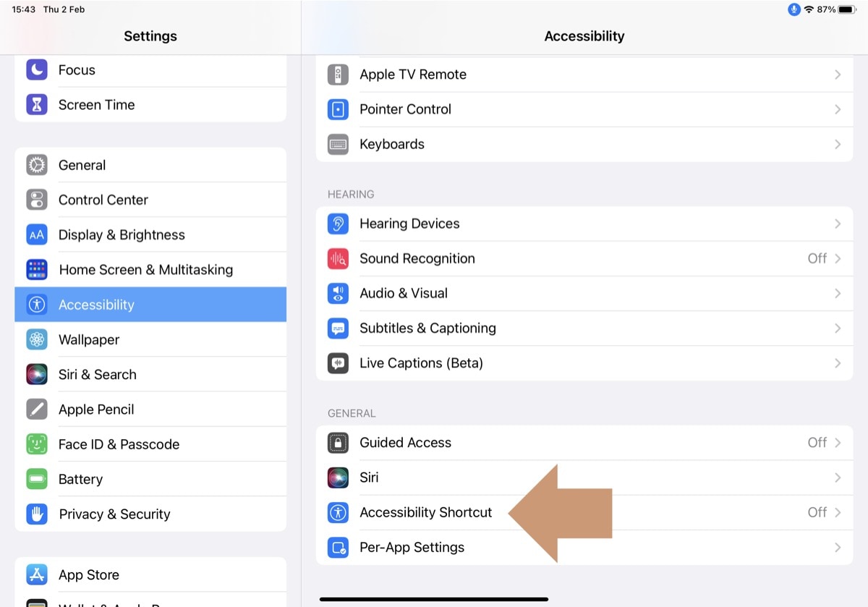Screen dimensions: 868x607
Task: Open Audio & Visual via its chevron
Action: click(x=838, y=293)
